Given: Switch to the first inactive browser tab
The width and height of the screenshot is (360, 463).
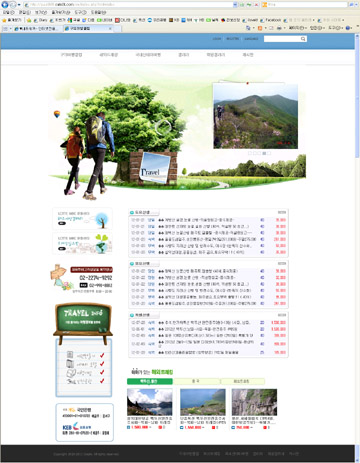Looking at the screenshot, I should [38, 29].
